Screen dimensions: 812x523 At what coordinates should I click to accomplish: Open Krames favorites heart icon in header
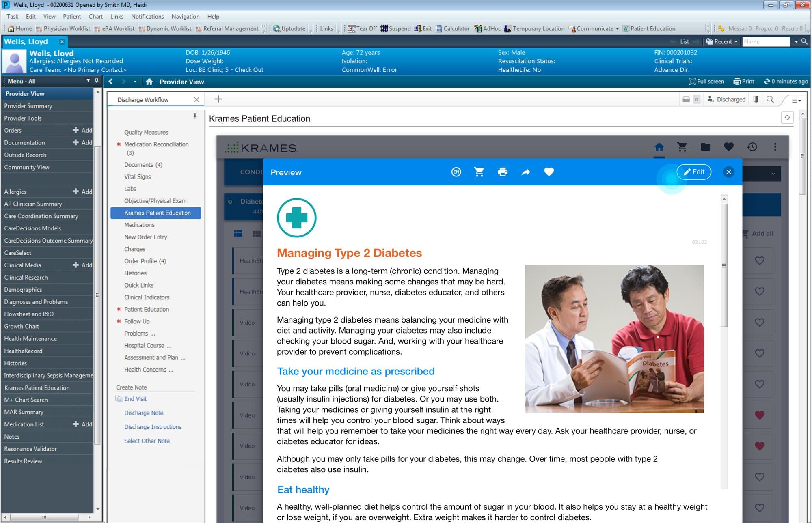coord(728,147)
